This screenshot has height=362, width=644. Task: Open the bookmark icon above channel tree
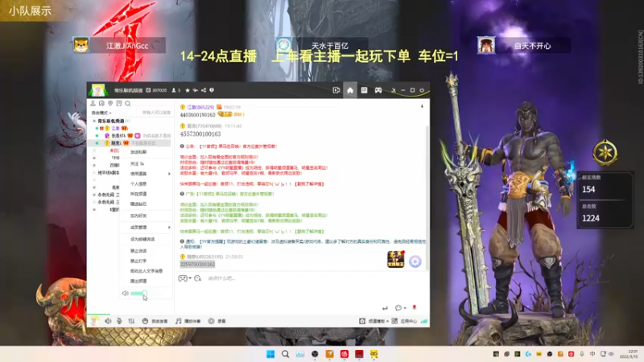[x=118, y=104]
